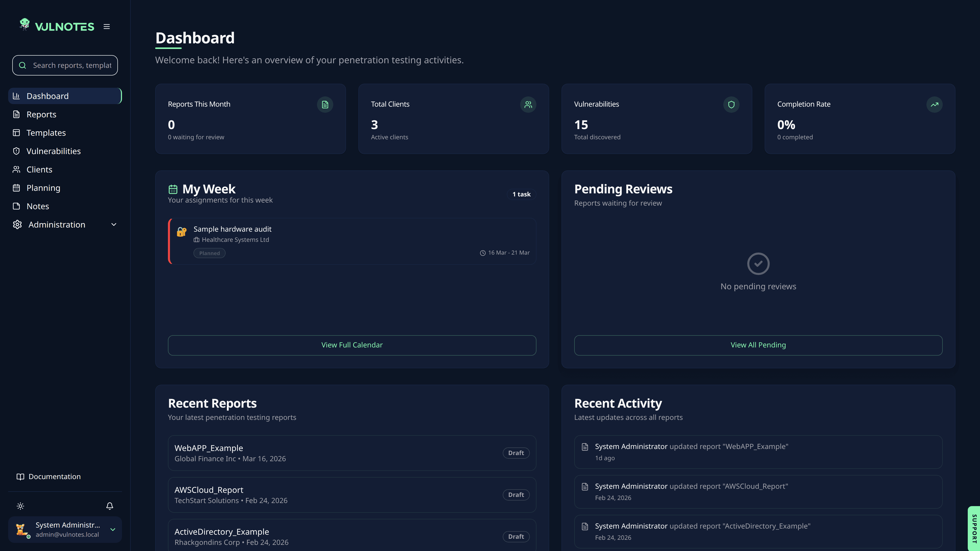The image size is (980, 551).
Task: Click document icon beside AWSCloud_Report activity
Action: [585, 487]
